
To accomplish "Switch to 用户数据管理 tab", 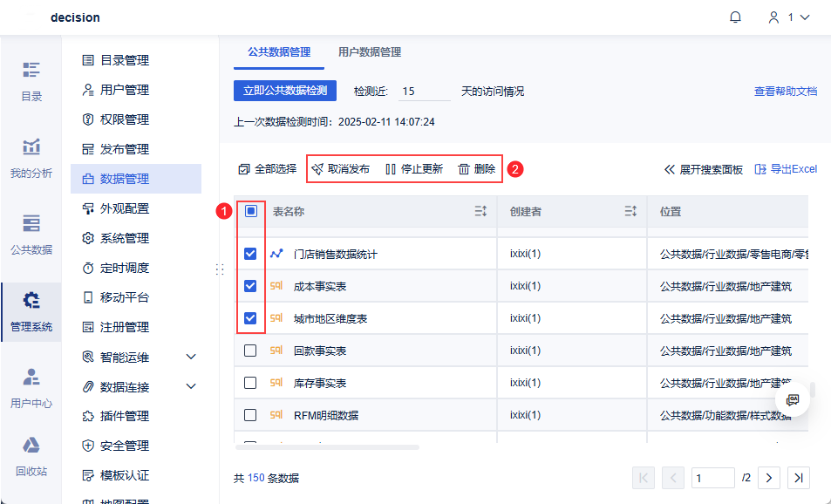I will [x=370, y=52].
